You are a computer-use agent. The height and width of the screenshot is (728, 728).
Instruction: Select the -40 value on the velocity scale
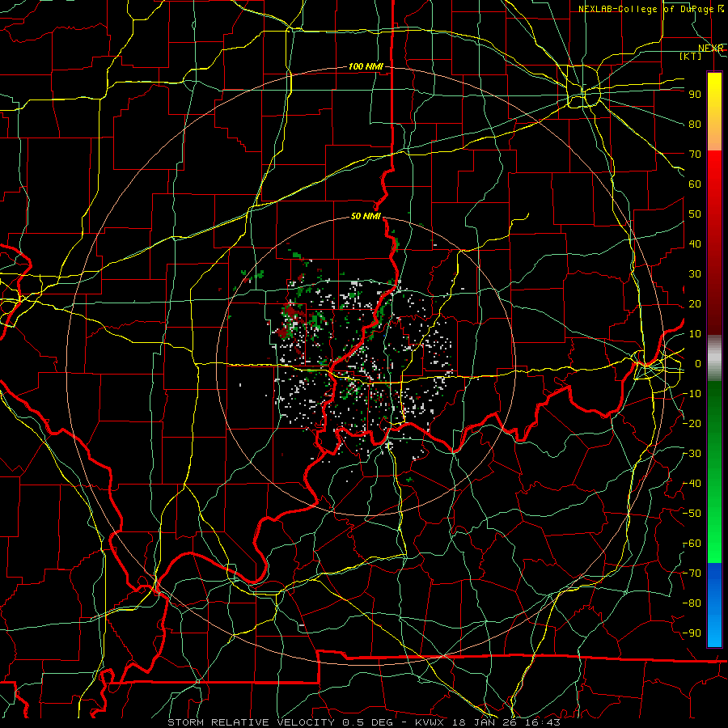[x=692, y=484]
